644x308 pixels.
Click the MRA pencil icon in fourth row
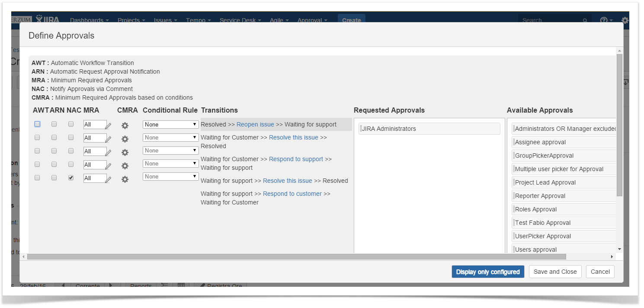(108, 166)
